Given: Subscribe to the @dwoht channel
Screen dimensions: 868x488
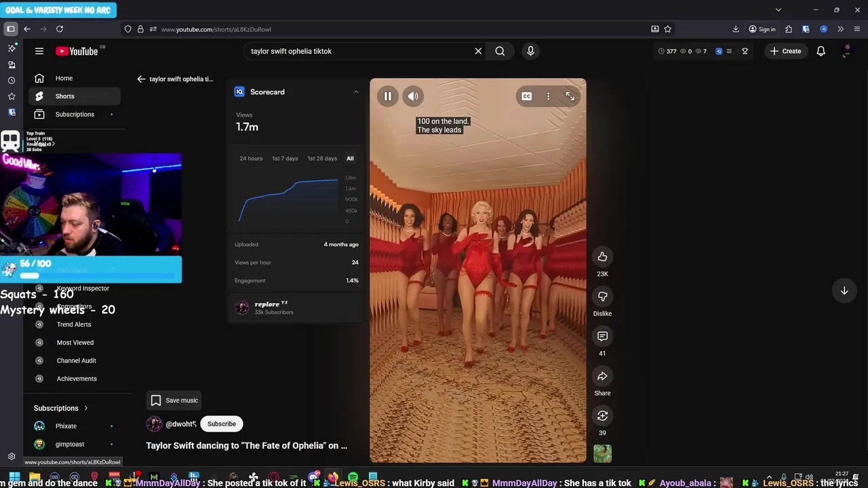Looking at the screenshot, I should [222, 424].
